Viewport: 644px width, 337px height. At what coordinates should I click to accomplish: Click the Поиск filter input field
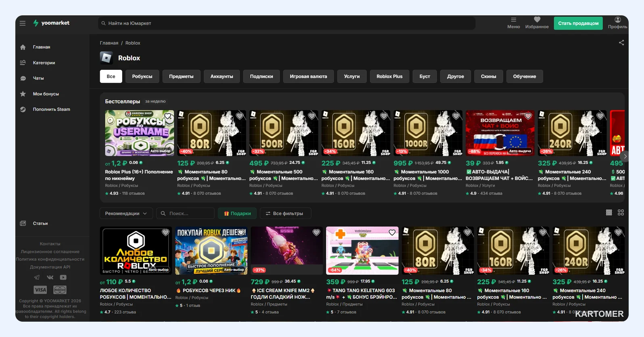pyautogui.click(x=185, y=214)
